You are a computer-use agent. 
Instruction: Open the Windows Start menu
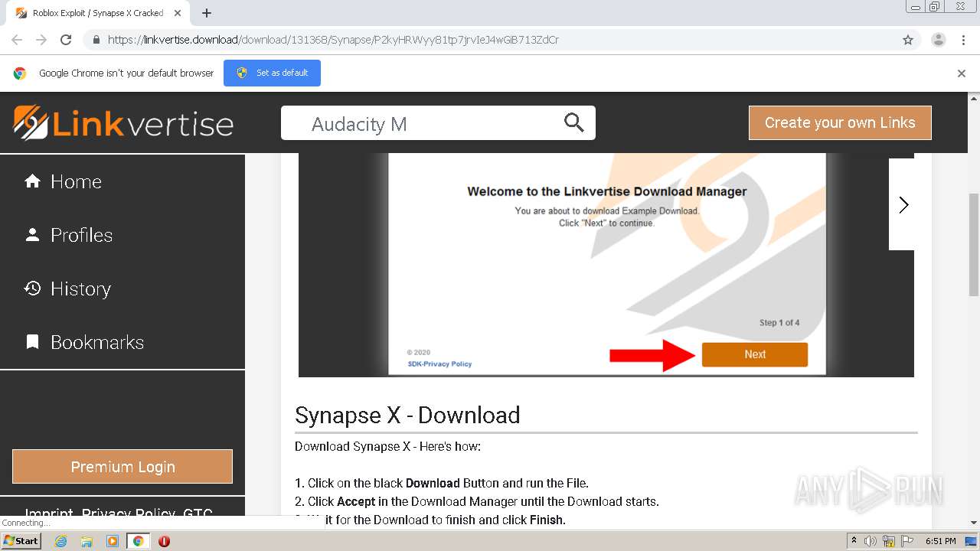pos(21,541)
